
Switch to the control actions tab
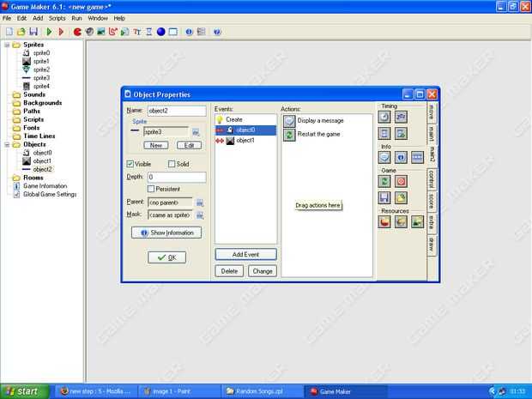(432, 178)
